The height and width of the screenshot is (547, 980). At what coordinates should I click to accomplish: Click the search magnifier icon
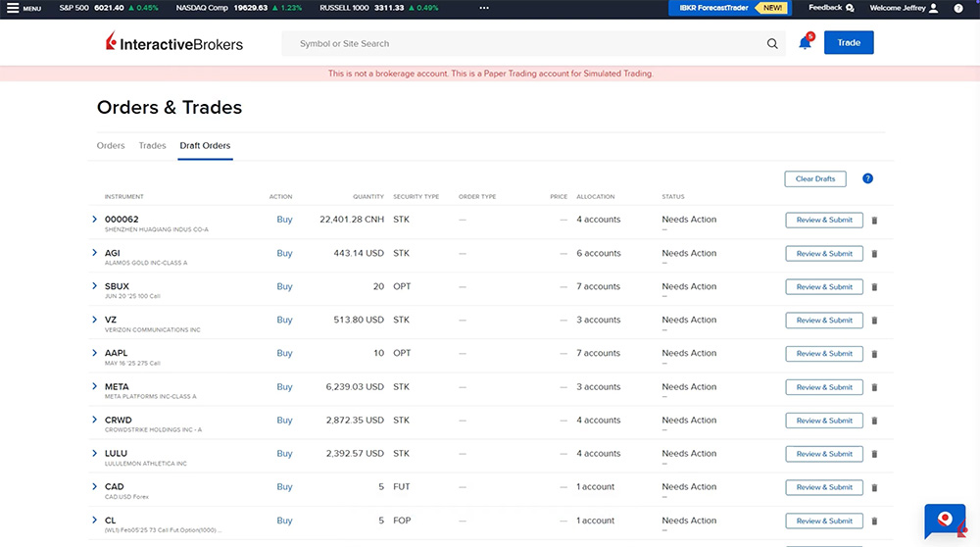[772, 43]
